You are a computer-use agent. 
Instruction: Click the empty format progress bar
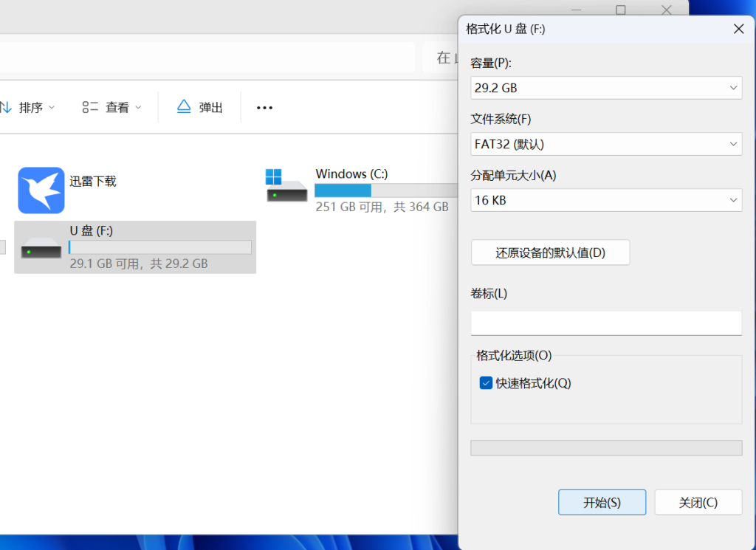point(605,448)
